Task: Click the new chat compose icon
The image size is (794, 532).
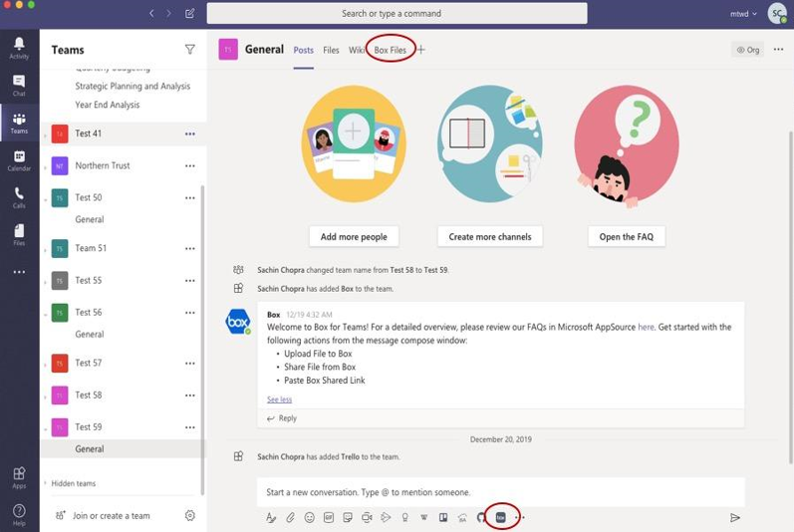Action: click(190, 14)
